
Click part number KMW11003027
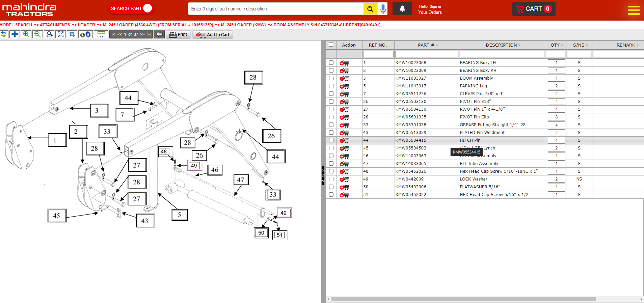pos(411,78)
